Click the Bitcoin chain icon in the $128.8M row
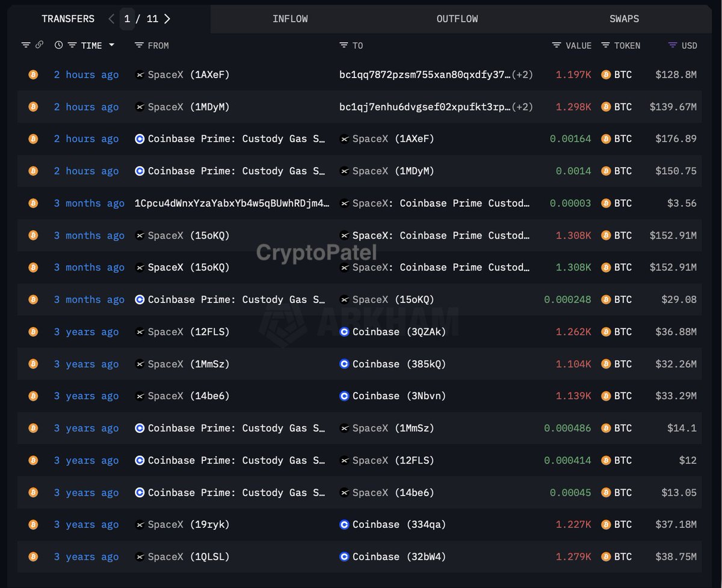The image size is (722, 588). coord(33,75)
